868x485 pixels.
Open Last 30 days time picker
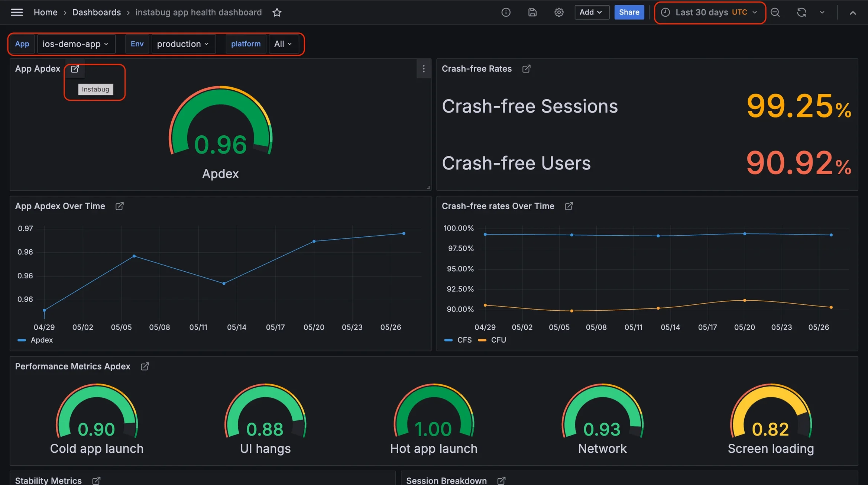tap(710, 12)
